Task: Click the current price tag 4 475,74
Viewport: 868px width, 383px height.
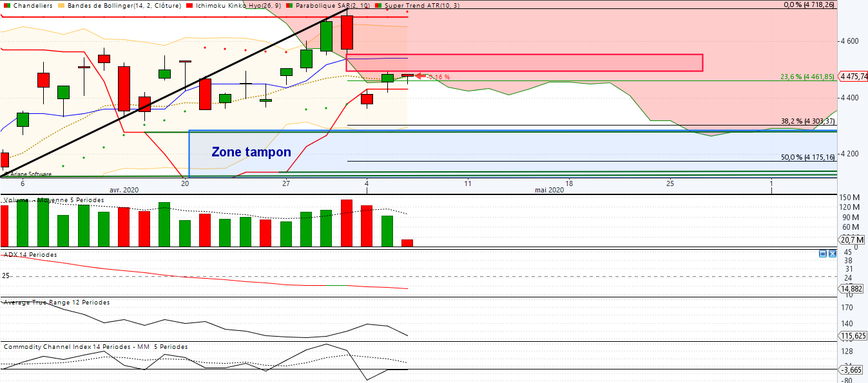Action: pyautogui.click(x=853, y=76)
